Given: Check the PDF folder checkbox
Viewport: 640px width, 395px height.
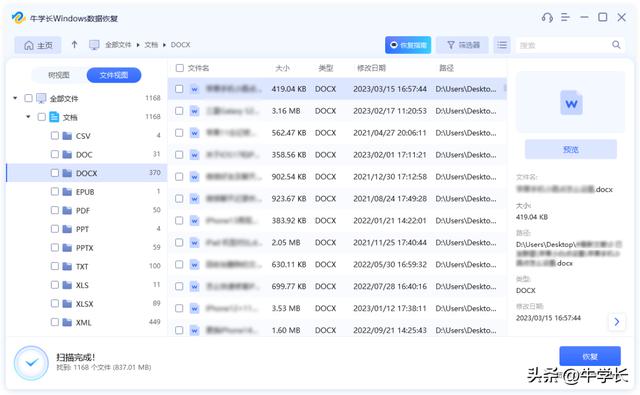Looking at the screenshot, I should pyautogui.click(x=55, y=211).
